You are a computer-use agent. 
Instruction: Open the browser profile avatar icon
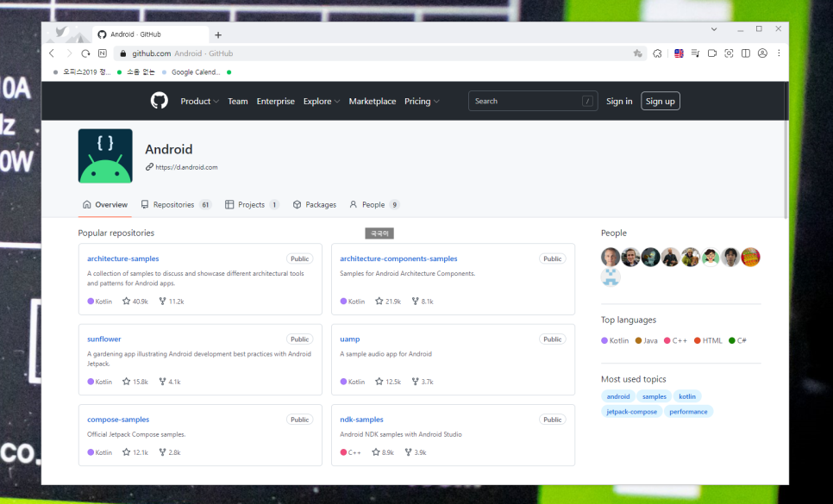(762, 53)
